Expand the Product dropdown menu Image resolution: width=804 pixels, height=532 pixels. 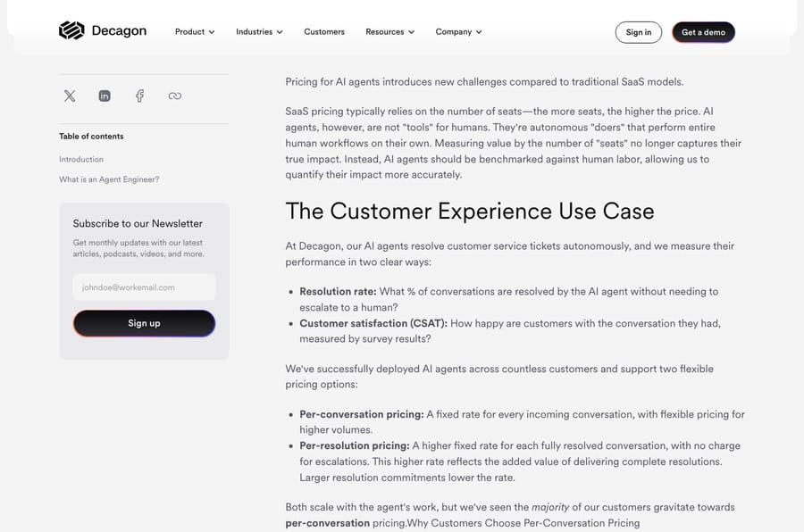pyautogui.click(x=195, y=32)
